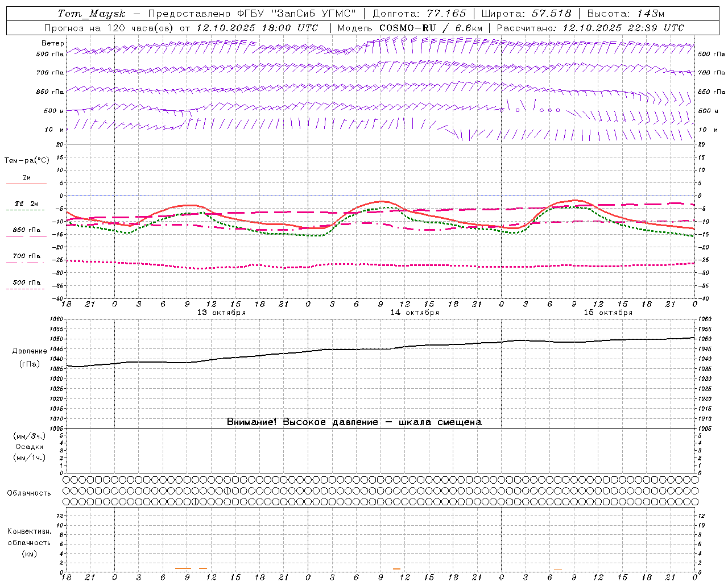Click the "Модель COSMO-RU / 6.6км" text
This screenshot has height=582, width=728.
click(x=410, y=28)
